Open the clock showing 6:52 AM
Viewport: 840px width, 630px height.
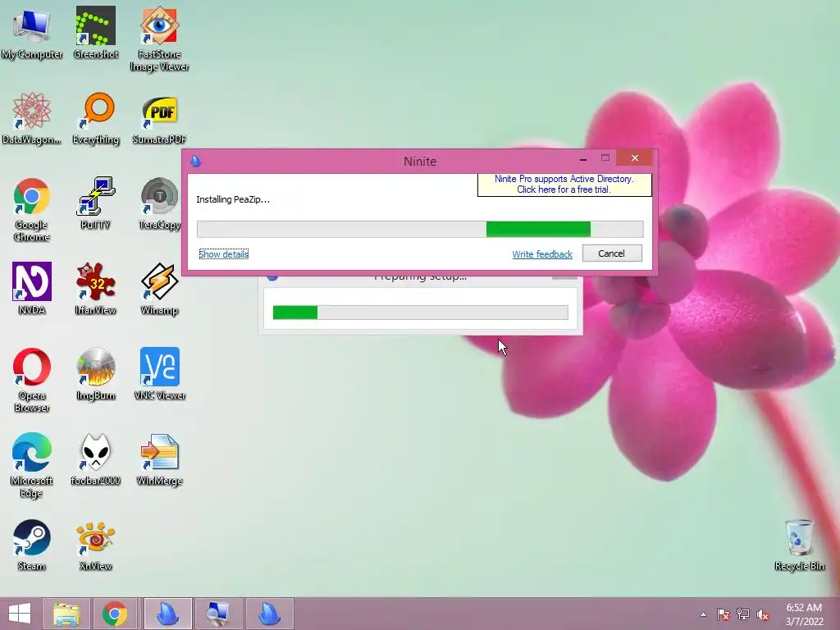(x=804, y=614)
